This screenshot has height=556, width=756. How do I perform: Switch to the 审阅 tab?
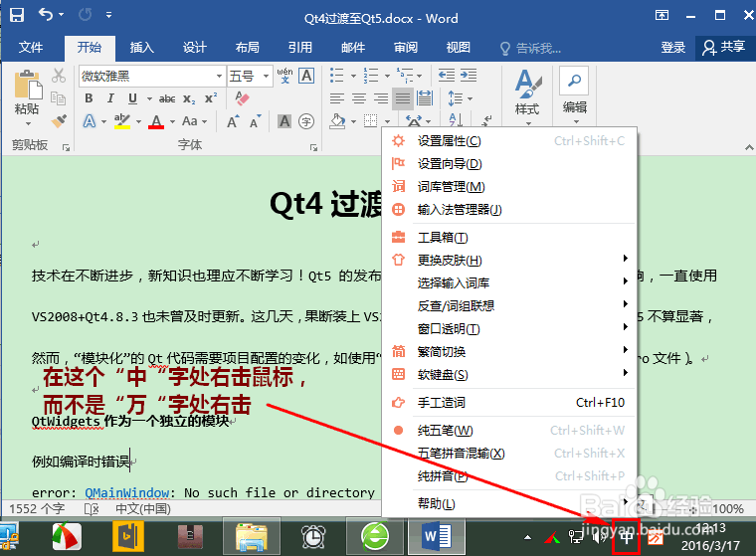tap(406, 48)
